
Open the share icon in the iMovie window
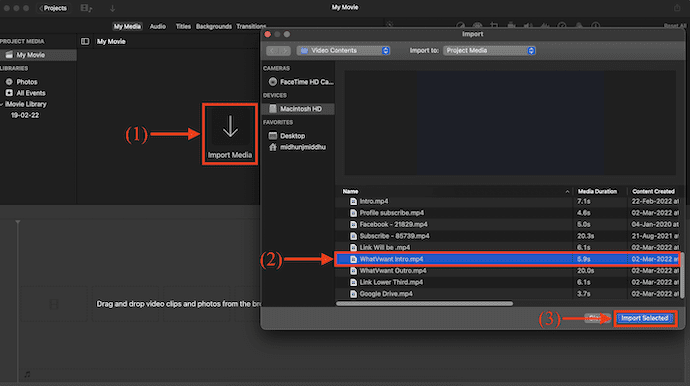(x=677, y=7)
